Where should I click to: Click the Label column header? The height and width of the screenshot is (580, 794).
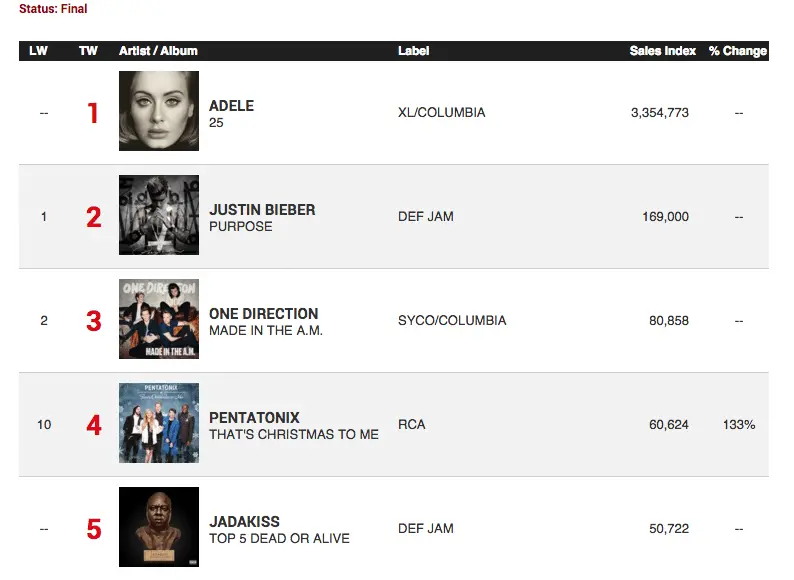tap(413, 51)
